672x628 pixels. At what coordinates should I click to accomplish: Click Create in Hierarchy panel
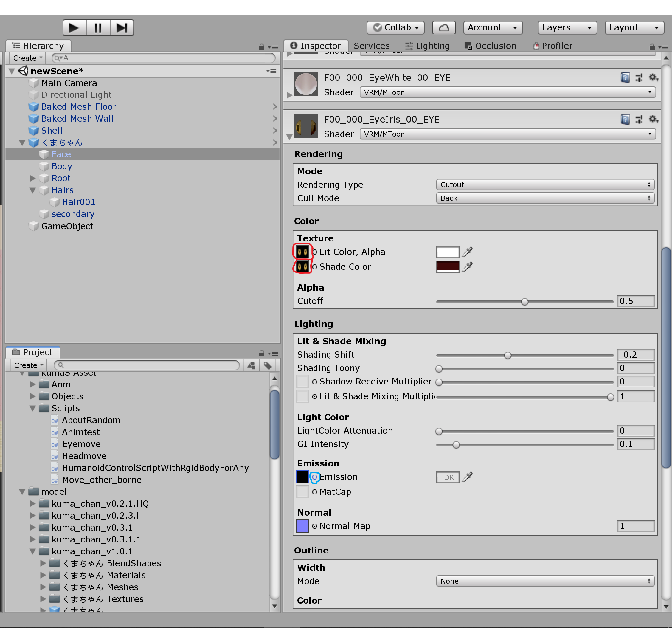pos(28,58)
